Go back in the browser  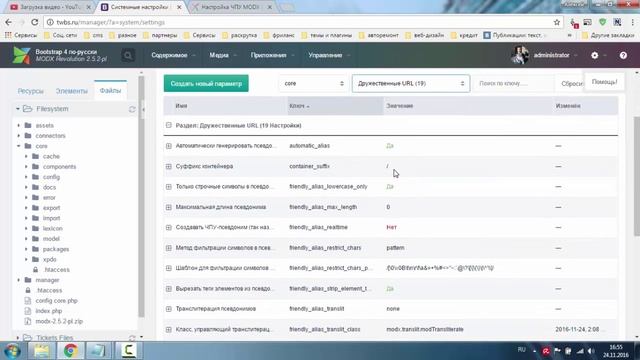pyautogui.click(x=9, y=22)
